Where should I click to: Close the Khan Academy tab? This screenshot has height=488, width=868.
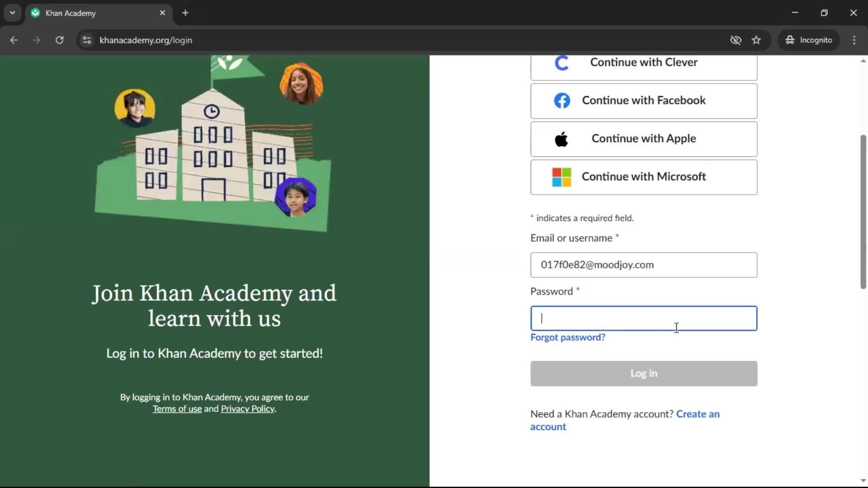click(x=162, y=13)
